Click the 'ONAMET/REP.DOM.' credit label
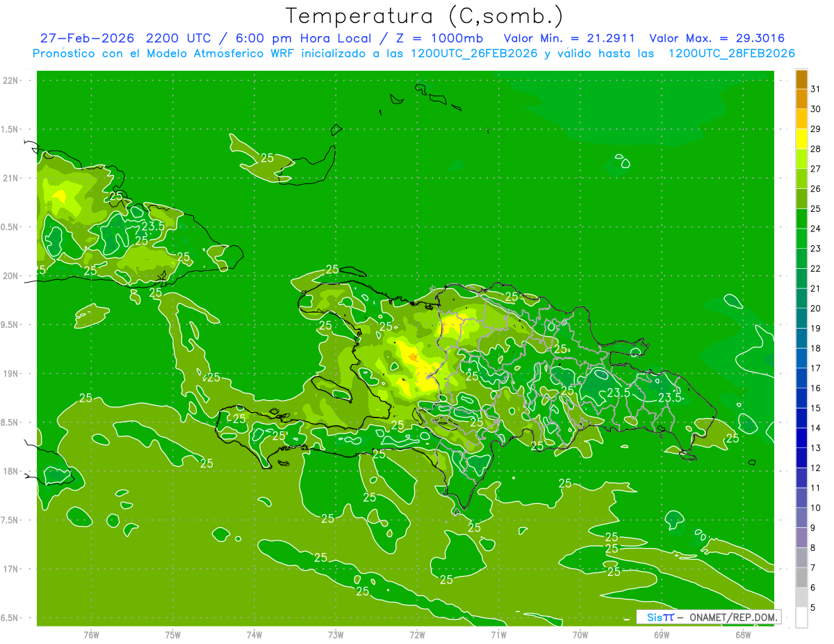This screenshot has width=834, height=644. [x=734, y=617]
